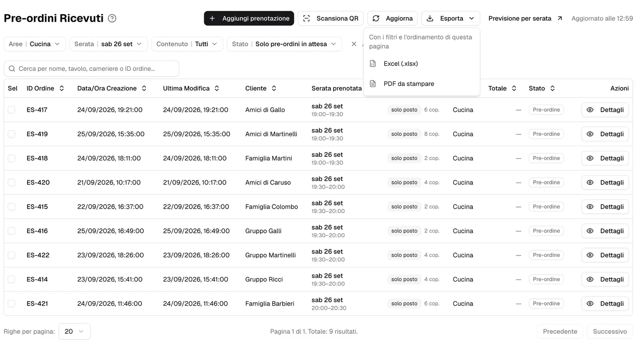
Task: Click the Excel file icon in export menu
Action: tap(373, 64)
